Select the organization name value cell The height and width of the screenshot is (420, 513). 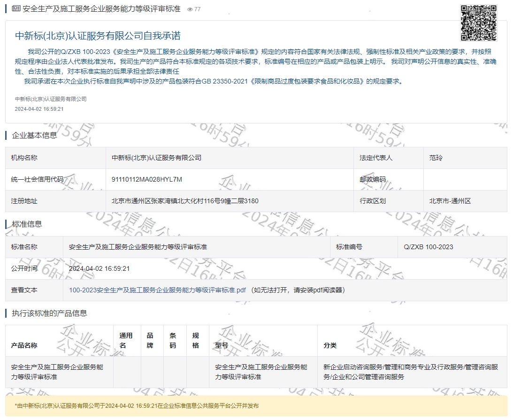(x=230, y=158)
